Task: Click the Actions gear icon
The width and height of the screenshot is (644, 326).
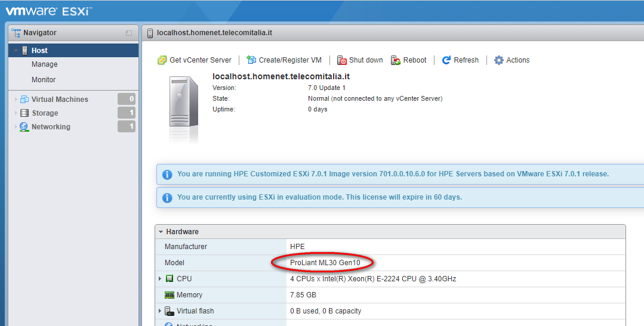Action: [498, 60]
